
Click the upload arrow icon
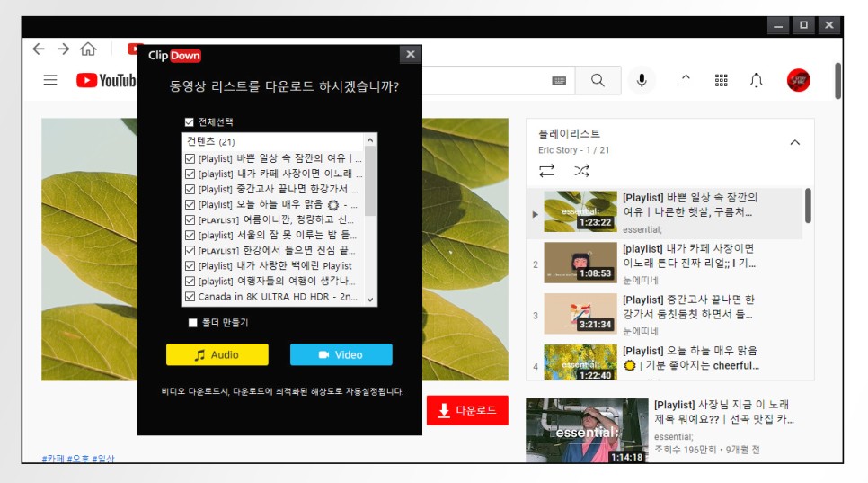[686, 80]
